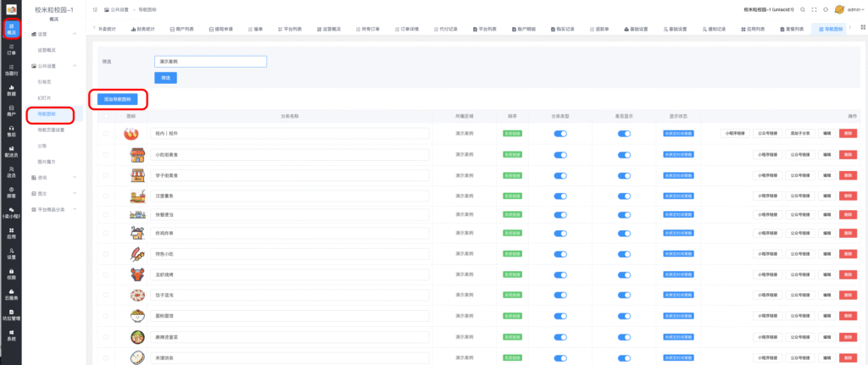Select the 配送员 sidebar icon

(x=11, y=151)
